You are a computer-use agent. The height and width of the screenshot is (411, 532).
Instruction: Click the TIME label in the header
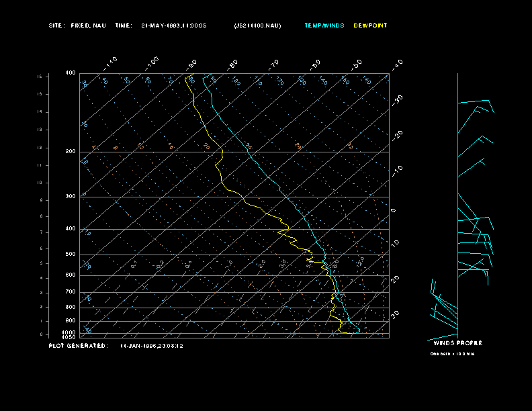124,26
